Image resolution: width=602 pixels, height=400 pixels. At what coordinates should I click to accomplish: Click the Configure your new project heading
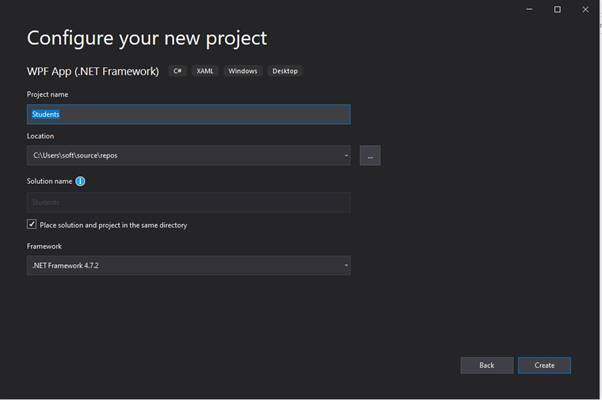coord(147,38)
